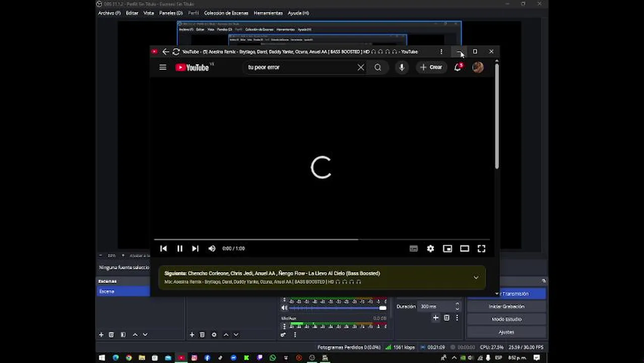Delete the selected scene with trash icon
The image size is (644, 363).
click(x=111, y=335)
